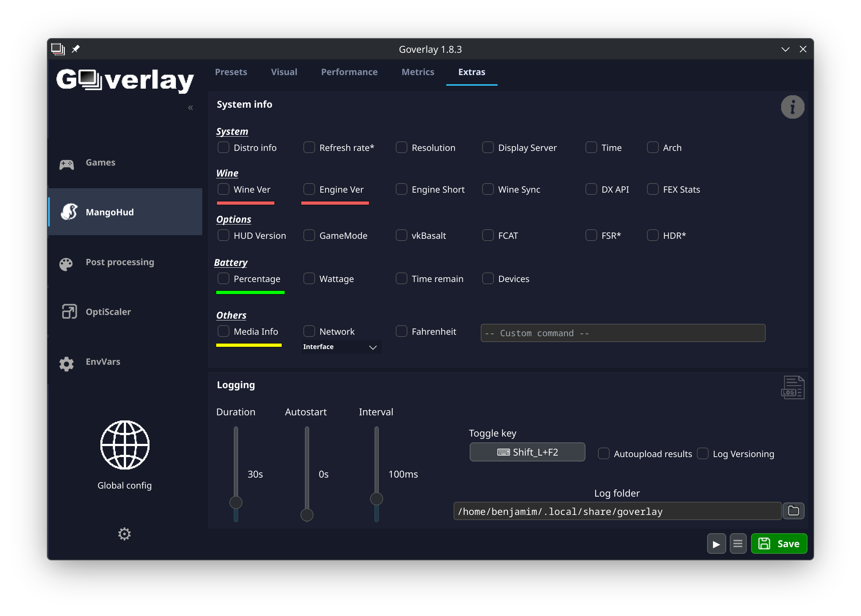Image resolution: width=861 pixels, height=616 pixels.
Task: Click the Global config globe icon
Action: click(125, 445)
